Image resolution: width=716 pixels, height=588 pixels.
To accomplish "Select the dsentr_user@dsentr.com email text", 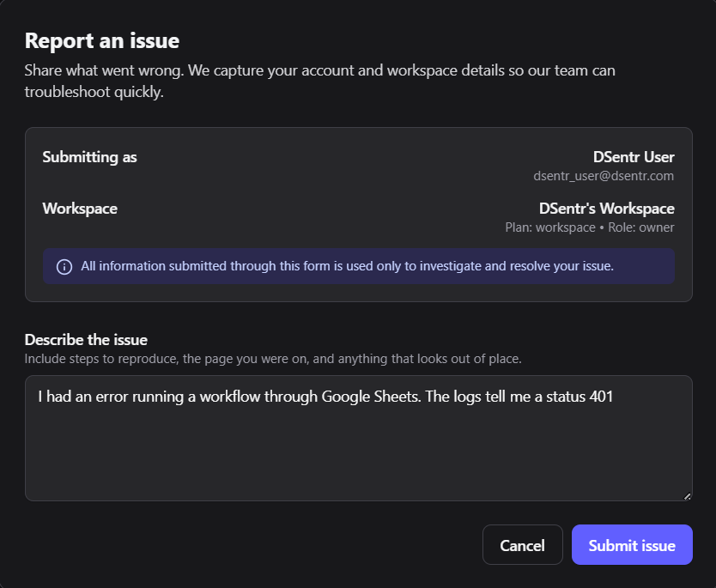I will click(x=604, y=176).
